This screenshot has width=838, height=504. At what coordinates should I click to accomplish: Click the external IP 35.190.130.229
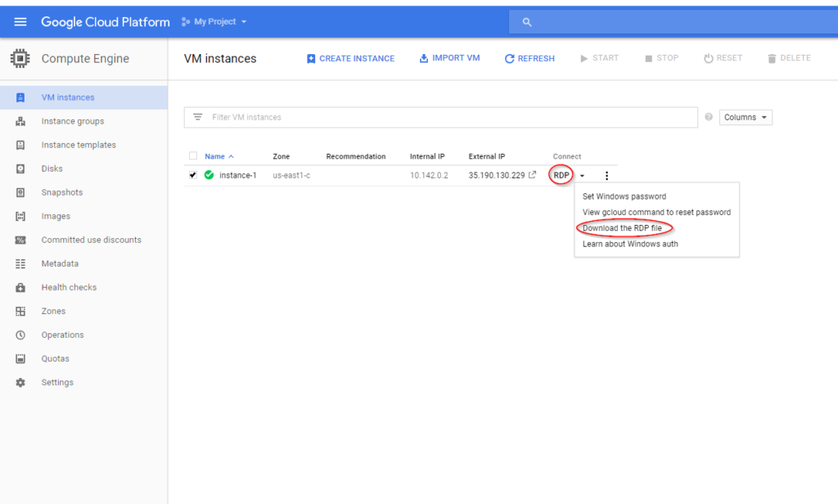497,175
